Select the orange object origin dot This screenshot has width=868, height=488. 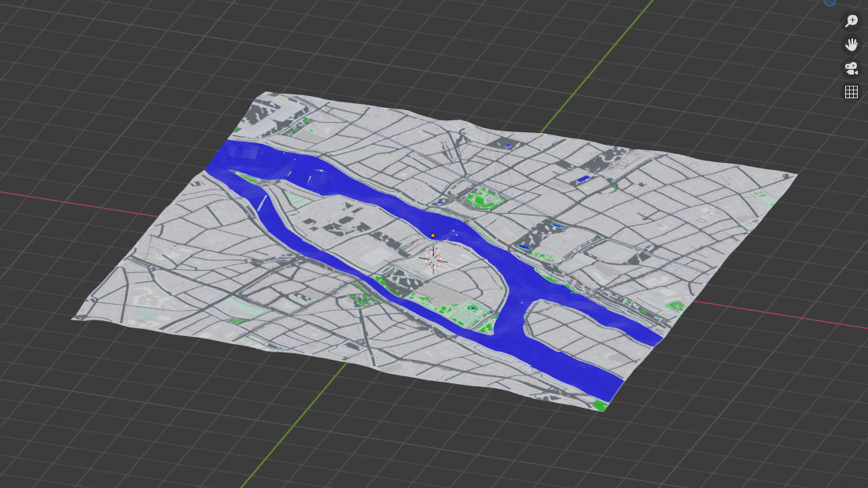(x=433, y=236)
